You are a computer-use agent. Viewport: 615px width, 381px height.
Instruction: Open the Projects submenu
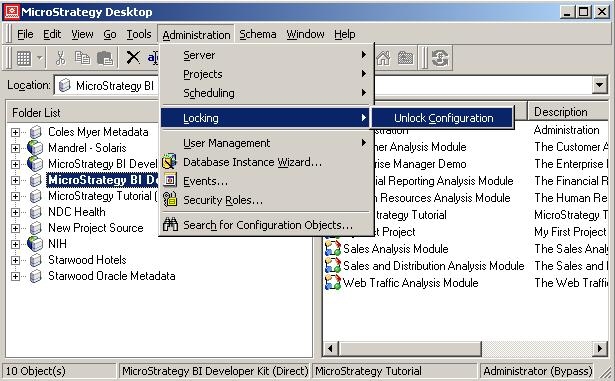(265, 74)
